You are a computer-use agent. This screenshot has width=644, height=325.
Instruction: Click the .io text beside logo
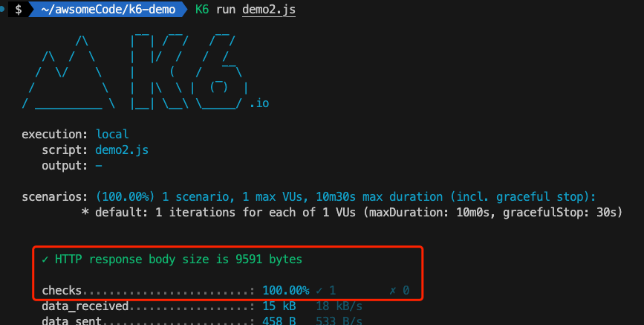[259, 103]
